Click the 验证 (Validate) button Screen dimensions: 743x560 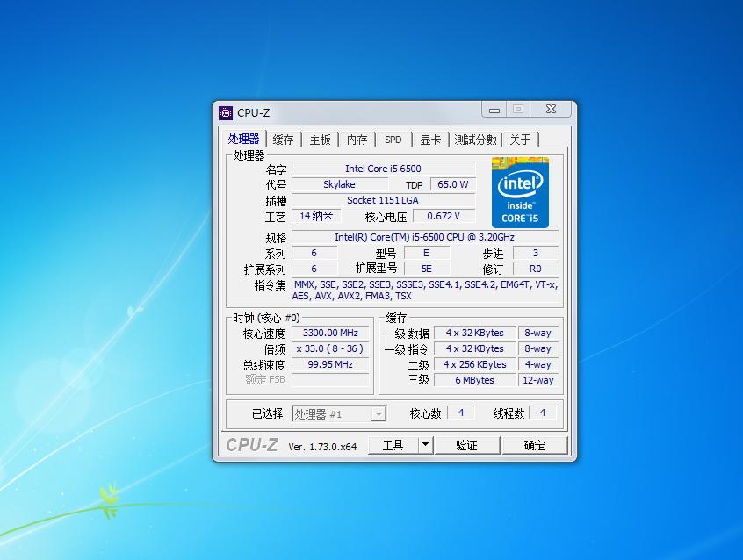pos(468,444)
